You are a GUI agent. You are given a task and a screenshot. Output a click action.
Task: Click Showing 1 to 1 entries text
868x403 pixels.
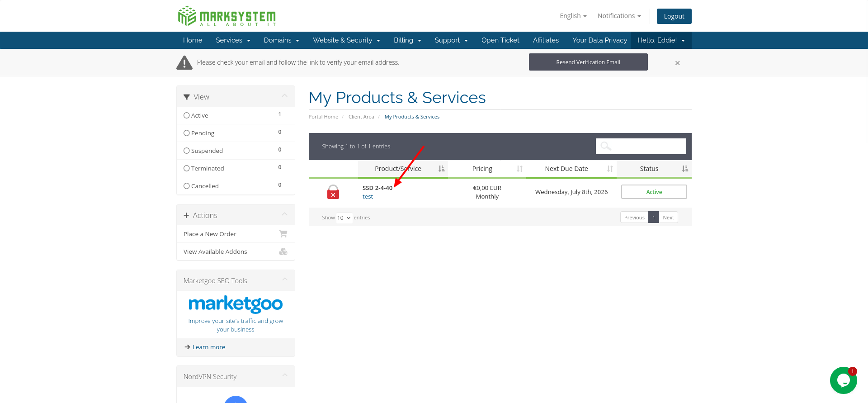pos(356,147)
